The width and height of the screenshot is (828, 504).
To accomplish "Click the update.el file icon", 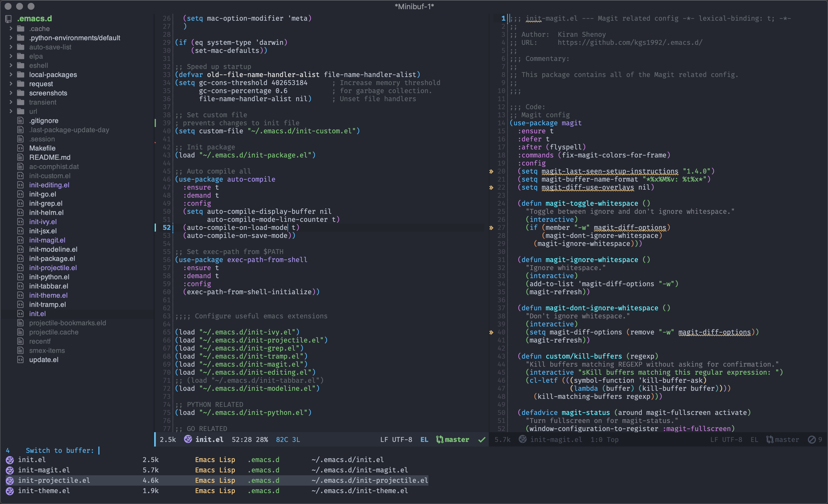I will coord(20,360).
